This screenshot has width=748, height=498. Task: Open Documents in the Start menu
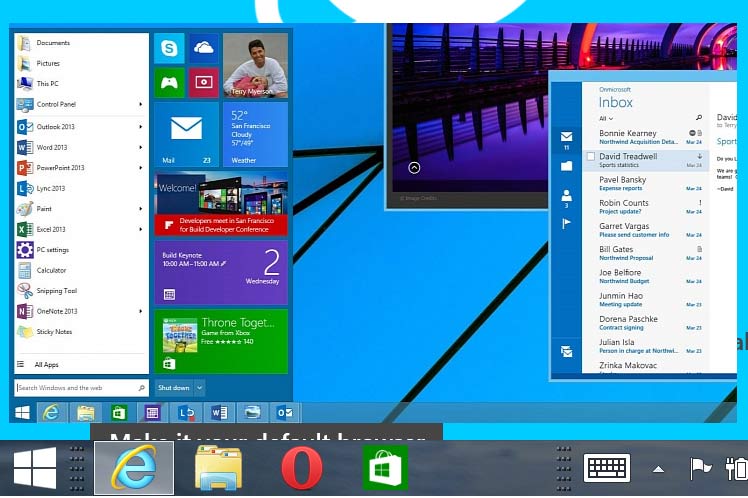click(53, 43)
